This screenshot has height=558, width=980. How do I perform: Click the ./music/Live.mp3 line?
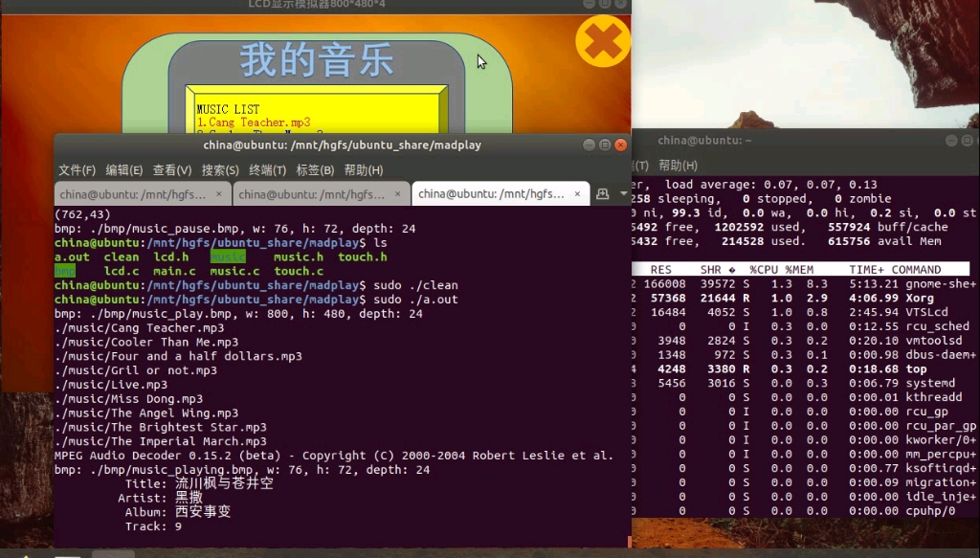(x=111, y=385)
